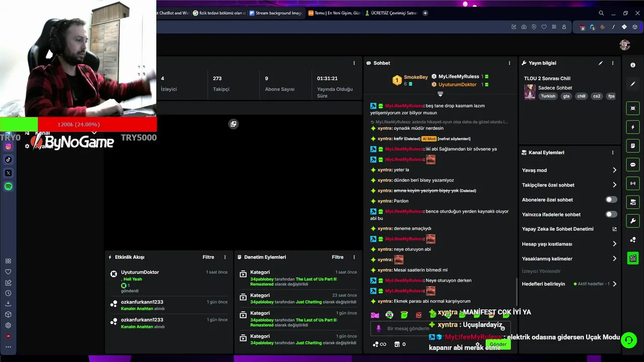Open the Sohbet panel's three-dot menu
The image size is (644, 362).
(509, 63)
